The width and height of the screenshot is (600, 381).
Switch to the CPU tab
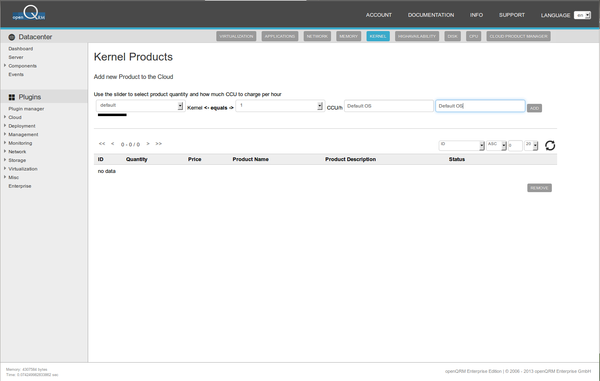(x=473, y=36)
